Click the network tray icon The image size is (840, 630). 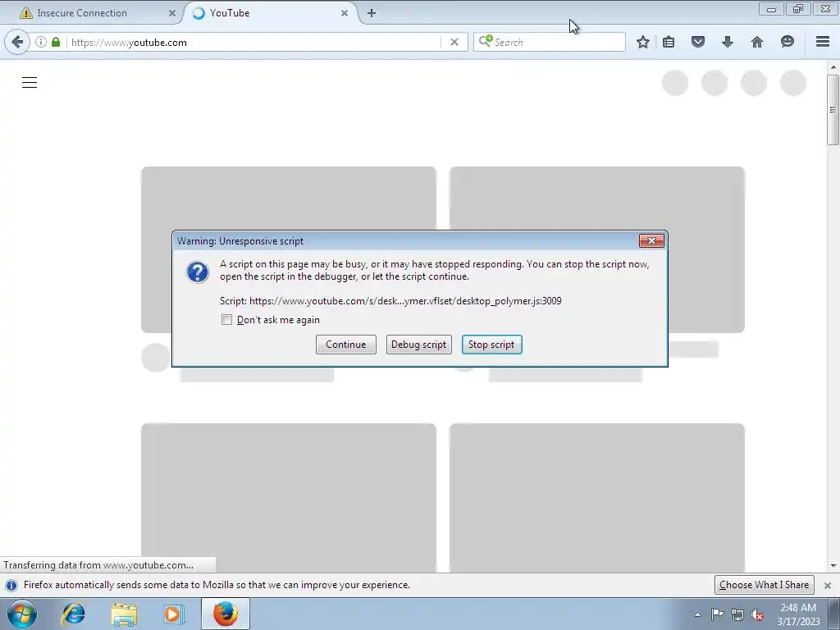point(737,614)
